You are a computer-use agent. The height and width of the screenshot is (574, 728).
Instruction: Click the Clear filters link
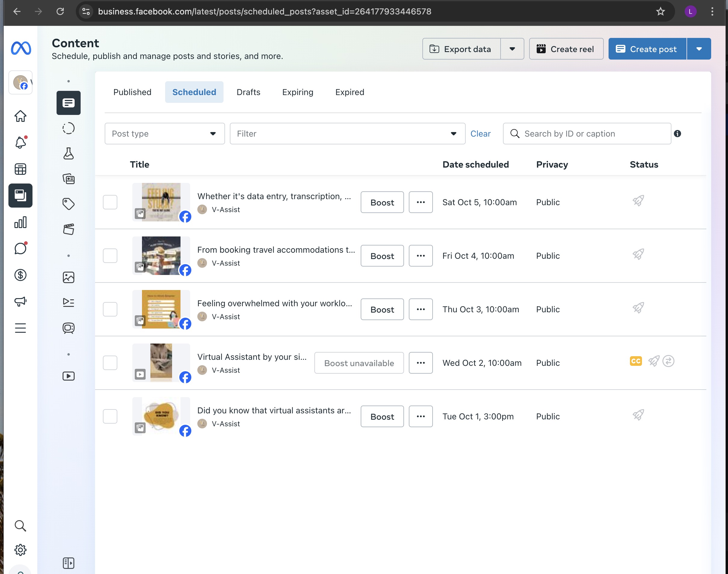(480, 134)
